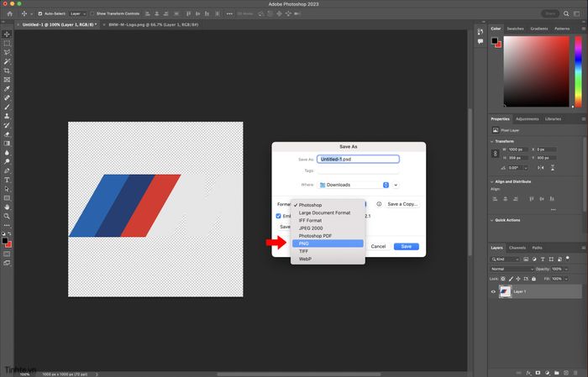Collapse Align and Distribute section
Viewport: 588px width, 377px height.
click(x=492, y=181)
